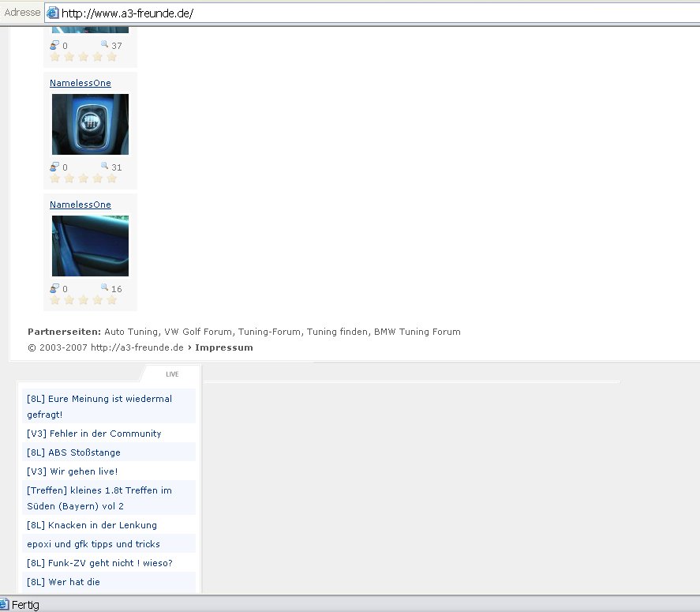This screenshot has width=700, height=612.
Task: Open the gear shift knob thumbnail
Action: point(90,124)
